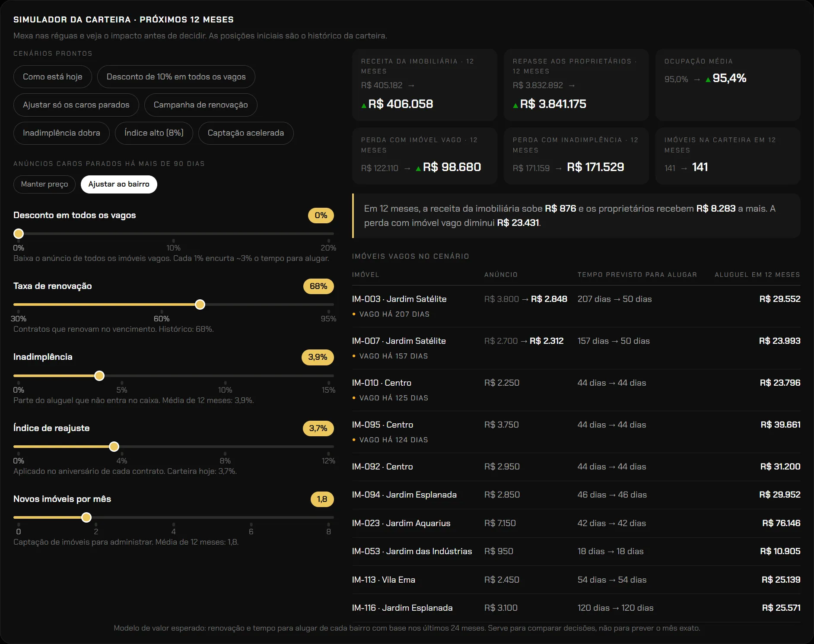Click the 'R$ 76.146' rent value
Viewport: 814px width, 644px height.
781,523
